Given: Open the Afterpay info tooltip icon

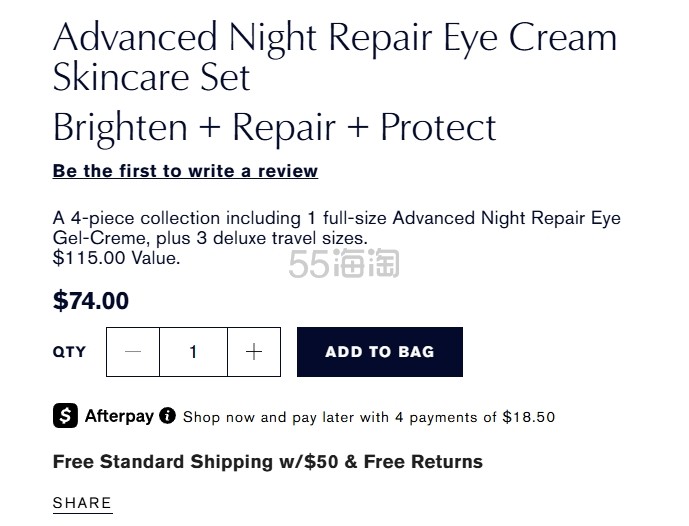Looking at the screenshot, I should click(167, 416).
